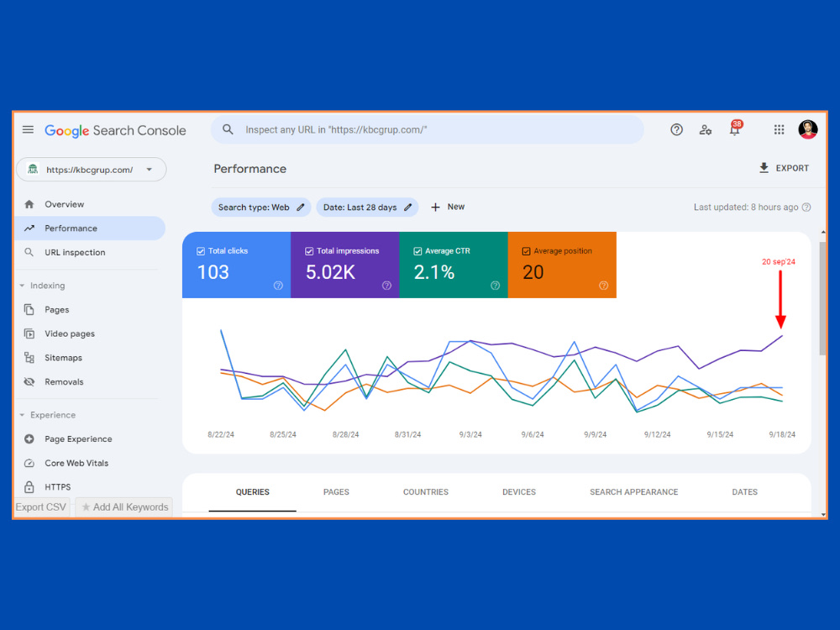Select the orange Average position card
840x630 pixels.
562,265
